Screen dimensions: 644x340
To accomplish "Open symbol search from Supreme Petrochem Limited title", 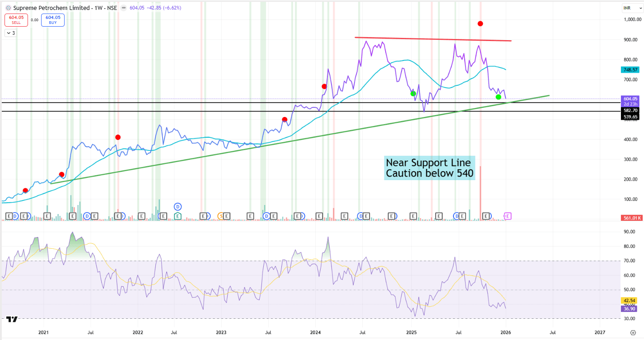I will click(x=51, y=8).
